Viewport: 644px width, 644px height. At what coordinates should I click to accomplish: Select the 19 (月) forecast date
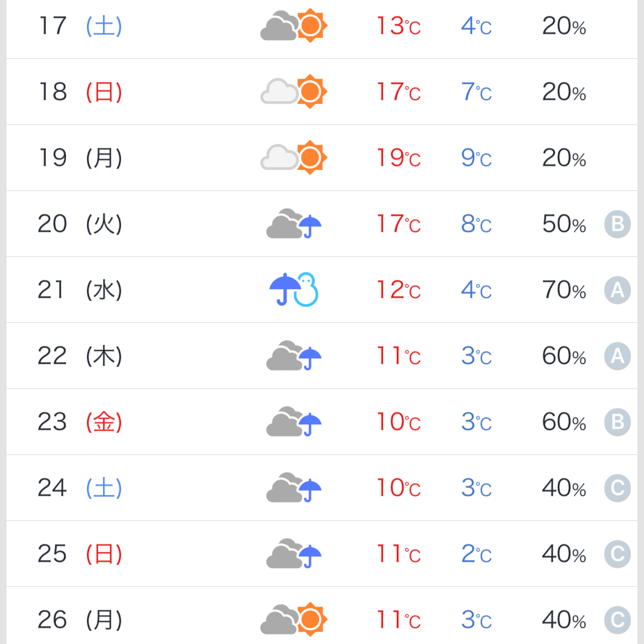80,158
